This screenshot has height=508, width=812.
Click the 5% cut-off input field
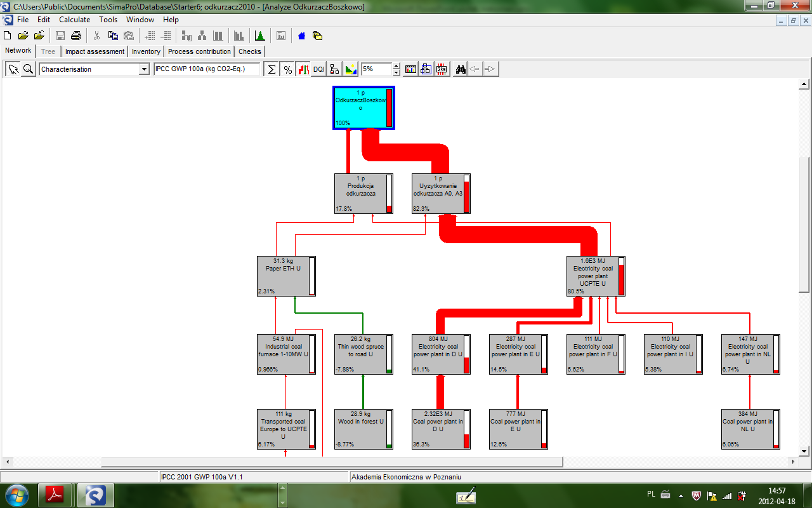pyautogui.click(x=377, y=69)
